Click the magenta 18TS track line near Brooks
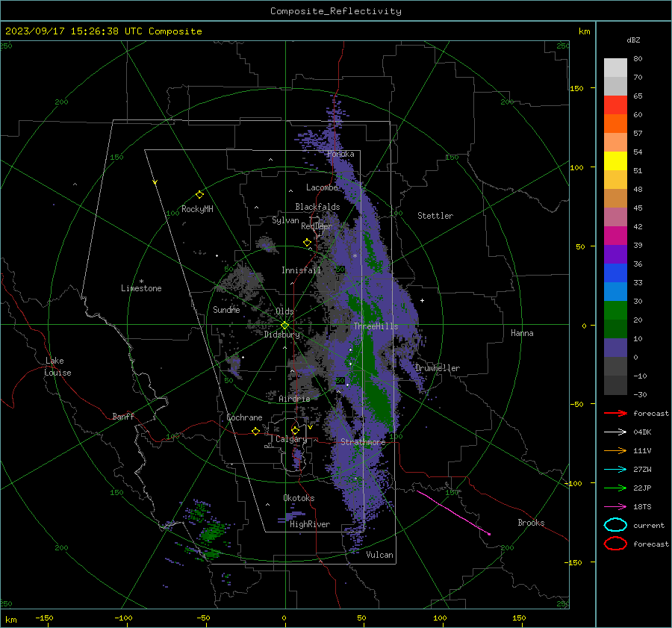The image size is (672, 628). 453,513
